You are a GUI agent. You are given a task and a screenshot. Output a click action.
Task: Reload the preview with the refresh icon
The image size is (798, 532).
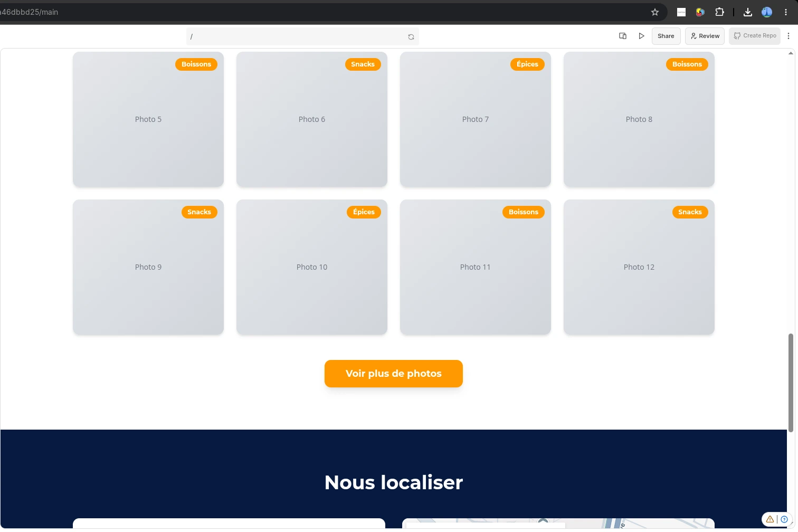411,37
